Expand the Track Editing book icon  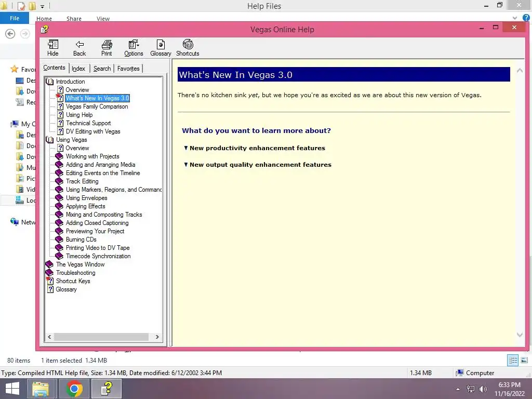pyautogui.click(x=59, y=181)
